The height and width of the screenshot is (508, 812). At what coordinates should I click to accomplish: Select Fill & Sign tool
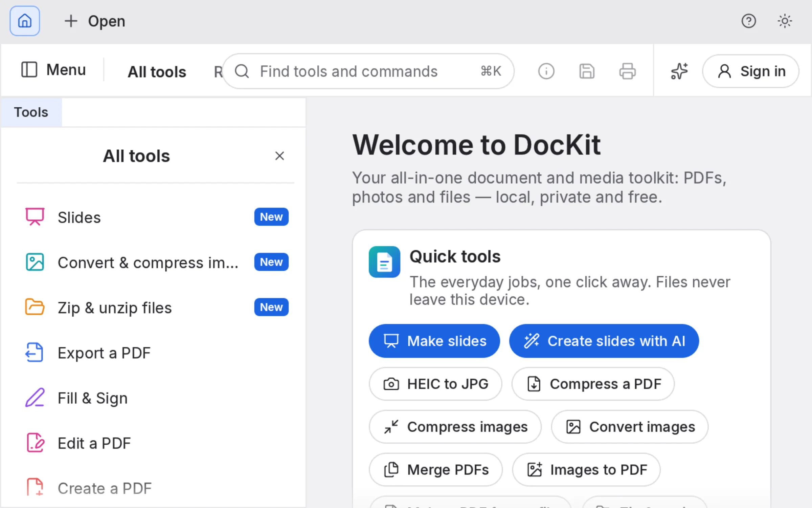tap(156, 398)
